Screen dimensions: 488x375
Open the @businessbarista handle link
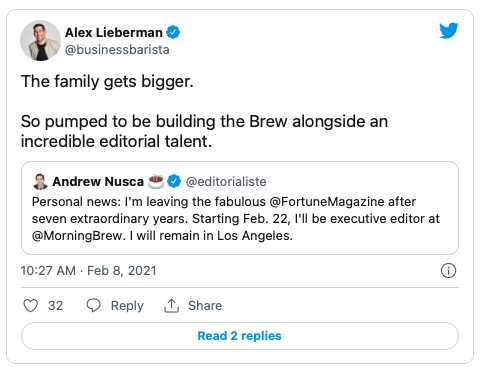coord(117,50)
